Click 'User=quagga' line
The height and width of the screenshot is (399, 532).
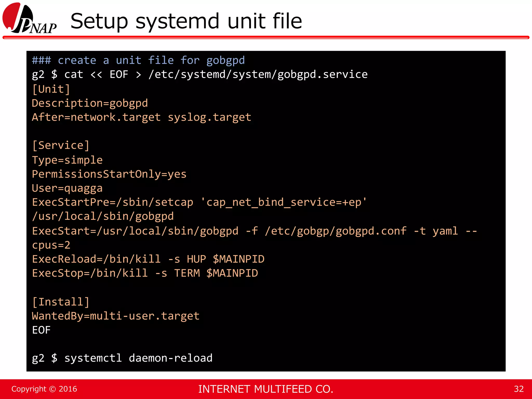[67, 188]
